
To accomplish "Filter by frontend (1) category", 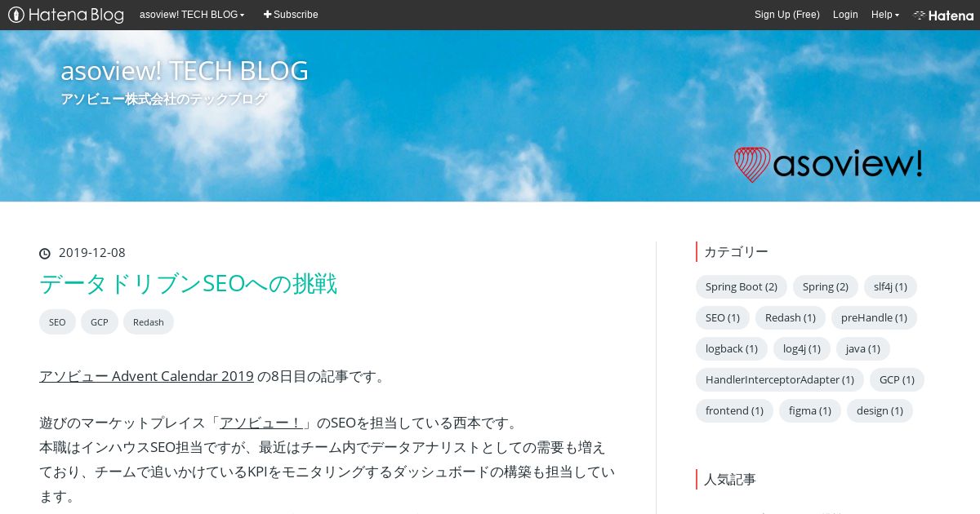I will tap(734, 410).
